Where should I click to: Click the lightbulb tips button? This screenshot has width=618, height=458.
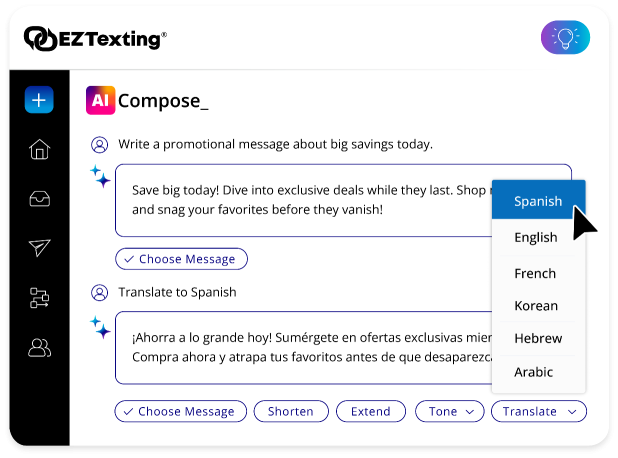click(565, 37)
